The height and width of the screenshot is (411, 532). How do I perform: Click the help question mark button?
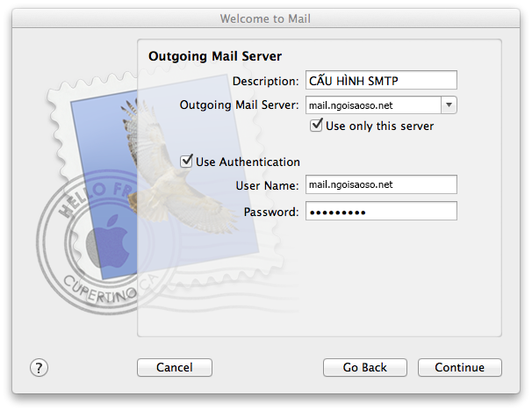tap(39, 368)
